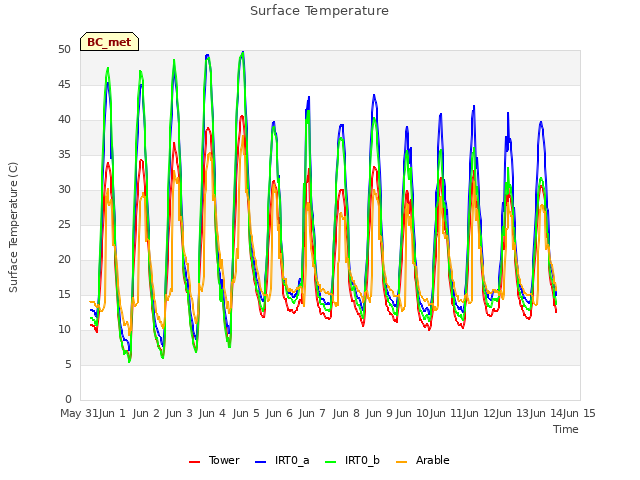Click the Jun 2 x-axis date label
The width and height of the screenshot is (640, 480).
[x=146, y=413]
